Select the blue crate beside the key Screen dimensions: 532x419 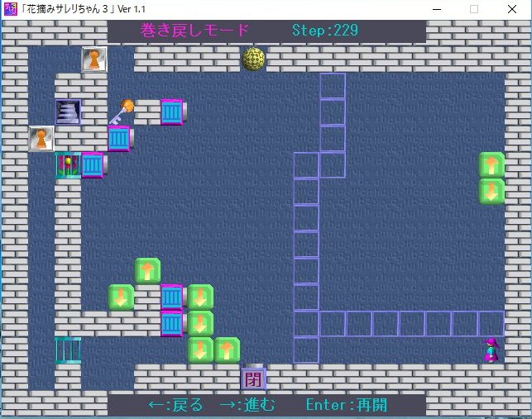tap(172, 112)
